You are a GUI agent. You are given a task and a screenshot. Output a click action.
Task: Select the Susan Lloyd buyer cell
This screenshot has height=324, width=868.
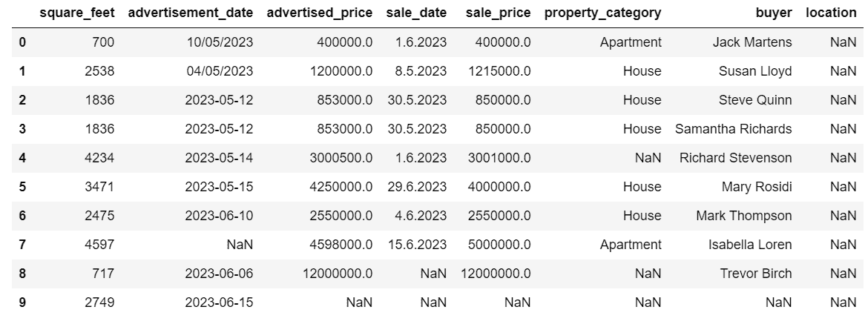[755, 71]
